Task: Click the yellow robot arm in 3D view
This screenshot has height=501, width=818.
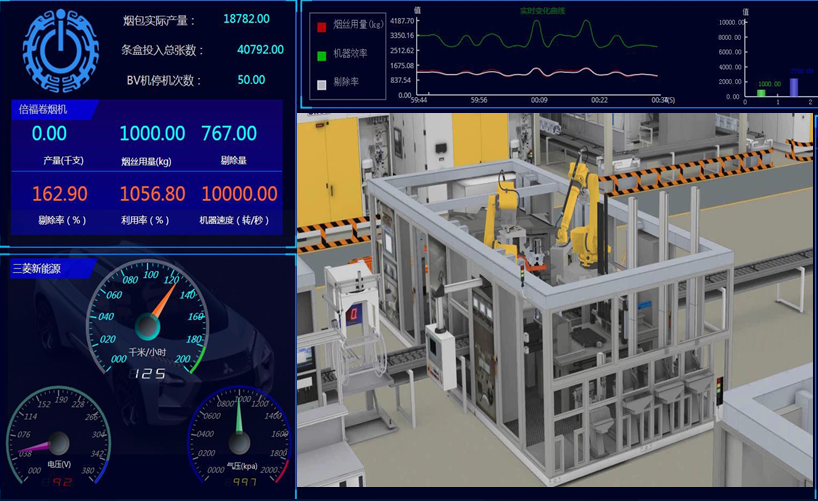Action: (x=577, y=205)
